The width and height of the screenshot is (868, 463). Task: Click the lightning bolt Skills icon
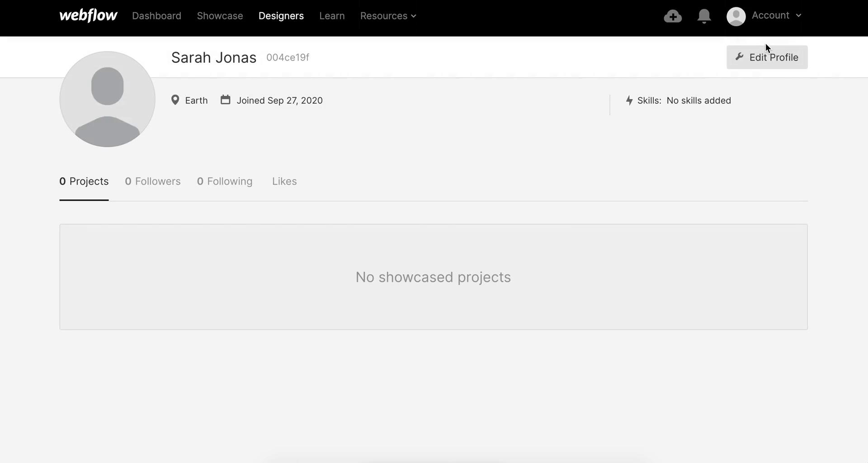629,100
